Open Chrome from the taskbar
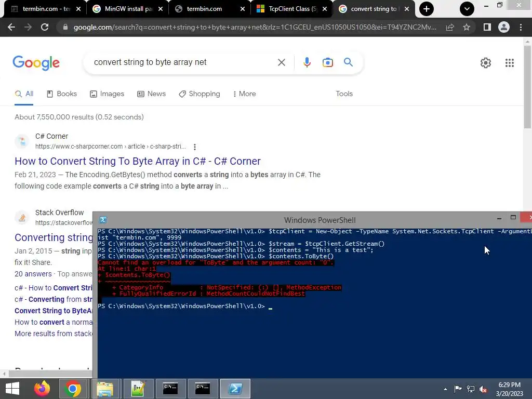The width and height of the screenshot is (532, 399). pos(73,389)
